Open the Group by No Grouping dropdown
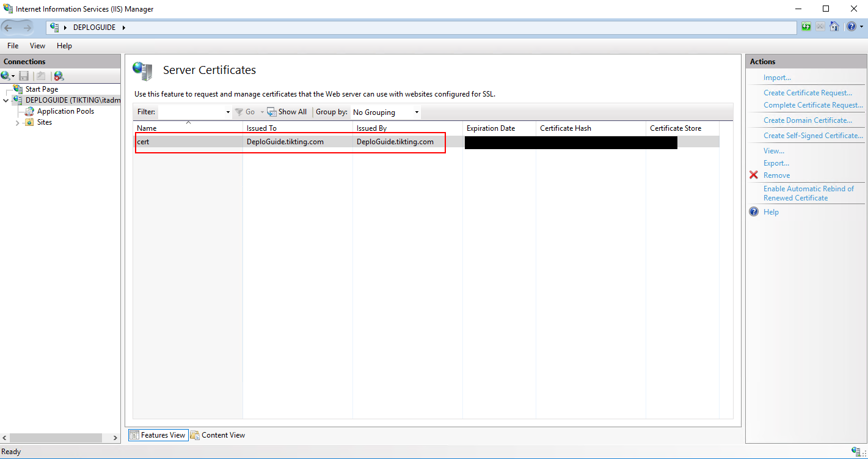Screen dimensions: 868x459 [386, 112]
